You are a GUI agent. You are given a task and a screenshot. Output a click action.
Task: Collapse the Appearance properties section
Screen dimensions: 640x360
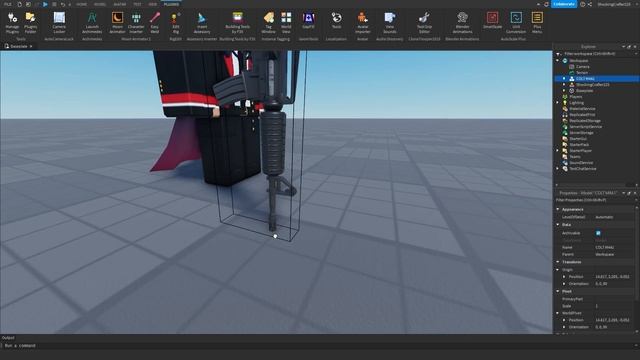coord(558,209)
